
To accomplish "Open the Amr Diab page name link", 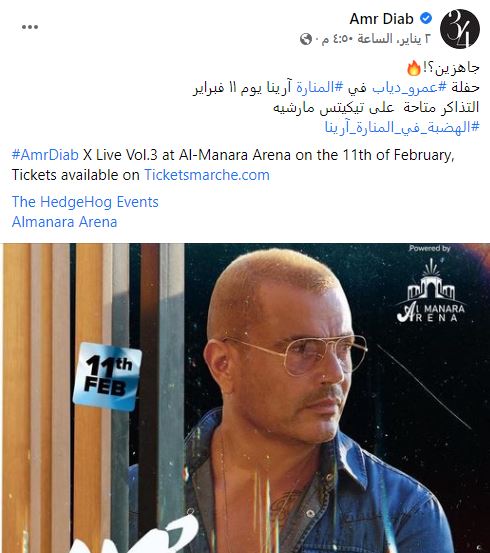I will (381, 19).
